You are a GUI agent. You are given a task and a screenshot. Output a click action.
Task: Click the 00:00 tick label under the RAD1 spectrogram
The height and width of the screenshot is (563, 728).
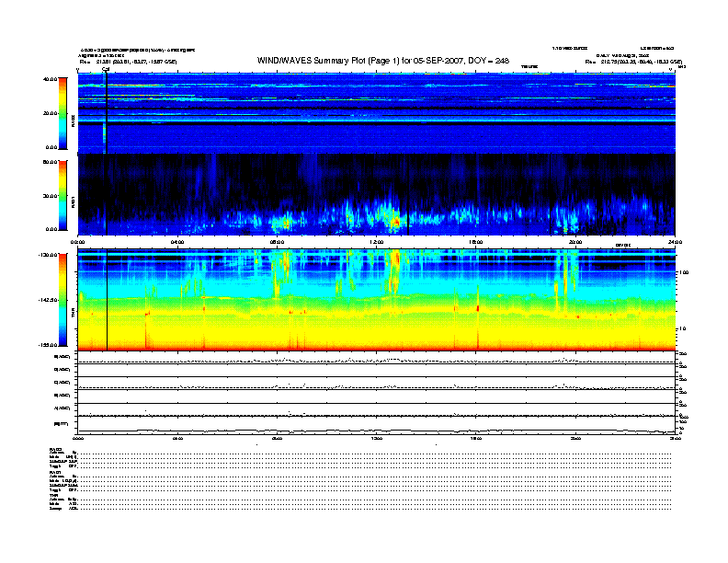[77, 242]
